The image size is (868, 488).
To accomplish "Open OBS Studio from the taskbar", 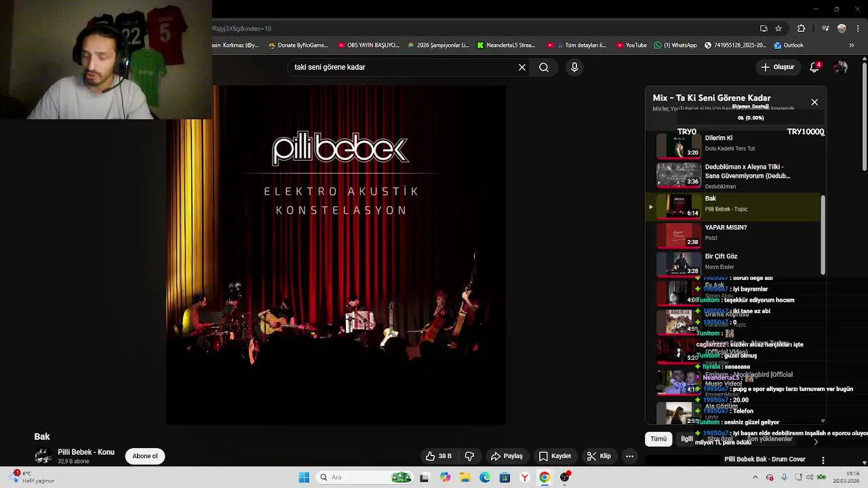I will click(x=565, y=477).
